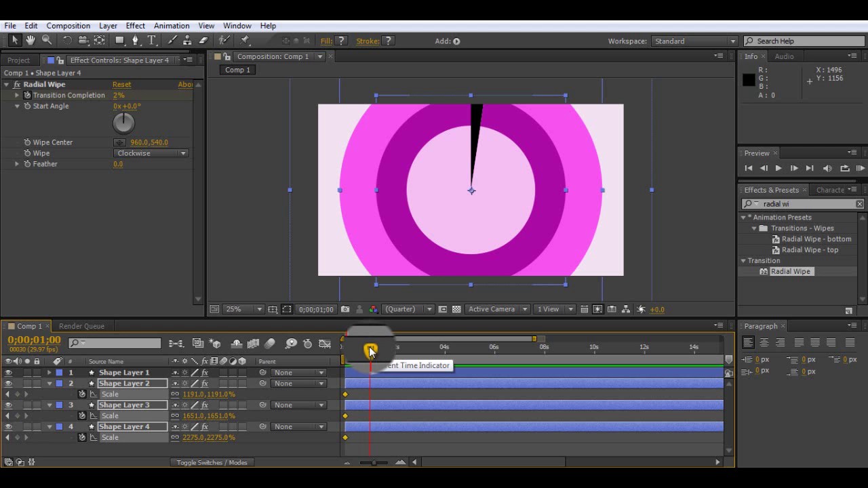Open the Layer menu
The image size is (868, 488).
(x=108, y=26)
